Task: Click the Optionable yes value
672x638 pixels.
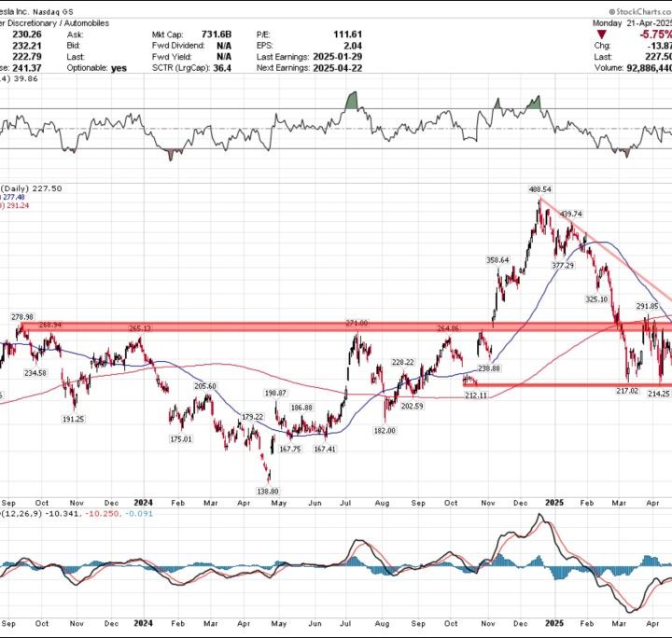Action: [119, 68]
